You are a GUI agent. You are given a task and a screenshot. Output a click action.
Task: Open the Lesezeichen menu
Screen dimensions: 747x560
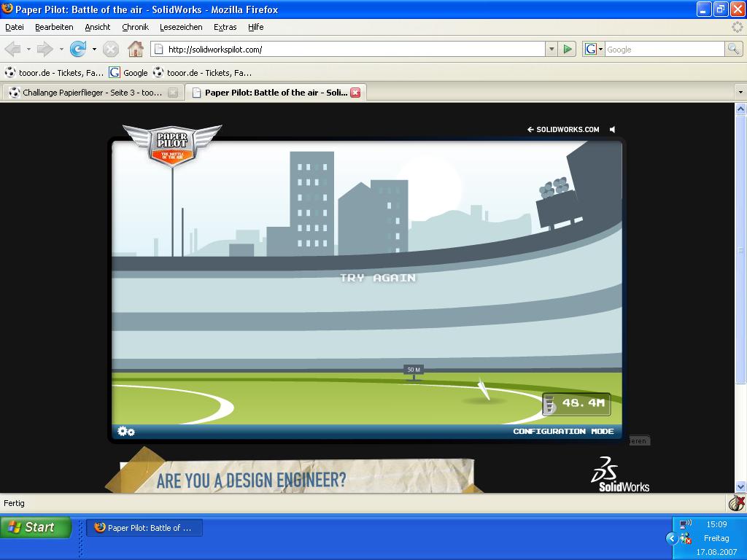click(x=181, y=27)
